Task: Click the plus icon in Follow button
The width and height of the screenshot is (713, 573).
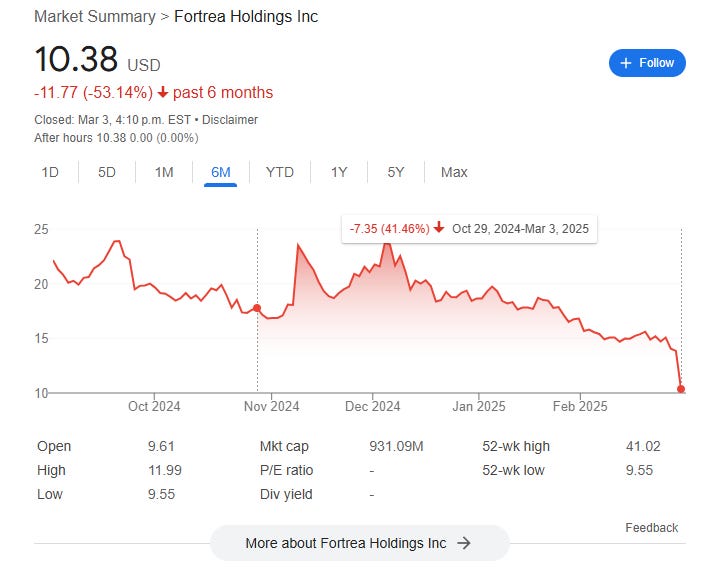Action: (626, 63)
